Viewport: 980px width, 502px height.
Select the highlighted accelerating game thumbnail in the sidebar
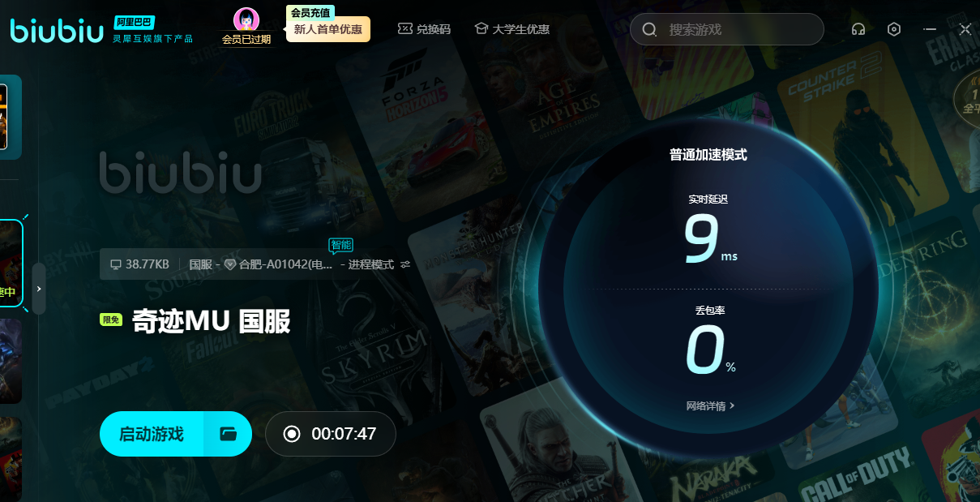(x=11, y=264)
